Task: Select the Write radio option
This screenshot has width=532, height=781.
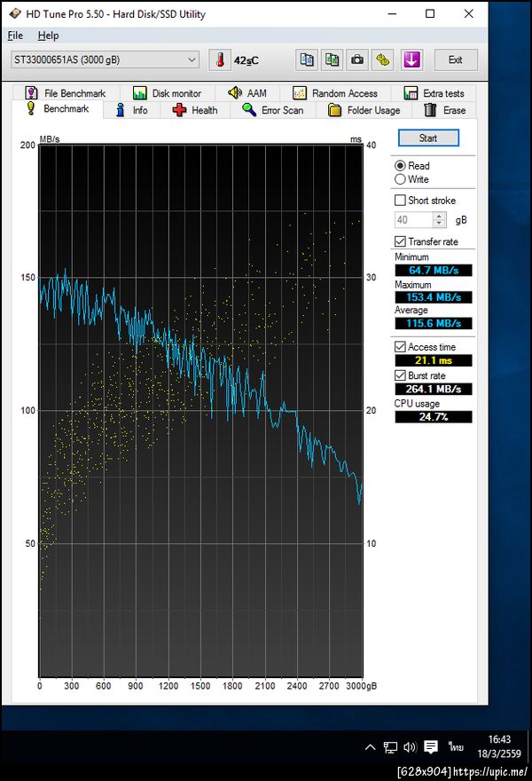Action: point(411,178)
